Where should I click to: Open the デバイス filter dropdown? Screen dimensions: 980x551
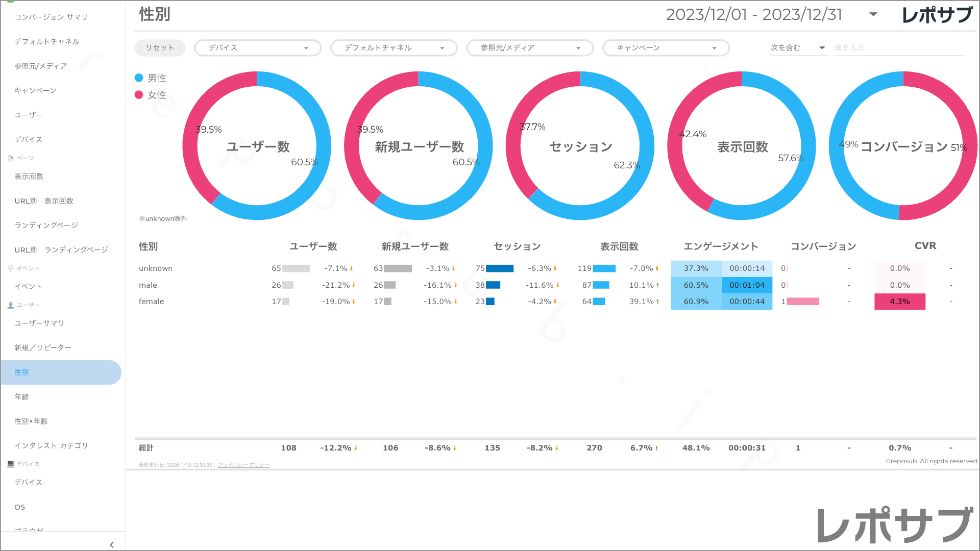258,48
